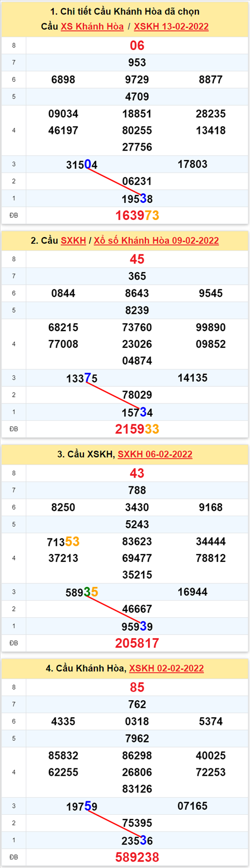
Task: Select special prize number 589238
Action: pos(137,857)
